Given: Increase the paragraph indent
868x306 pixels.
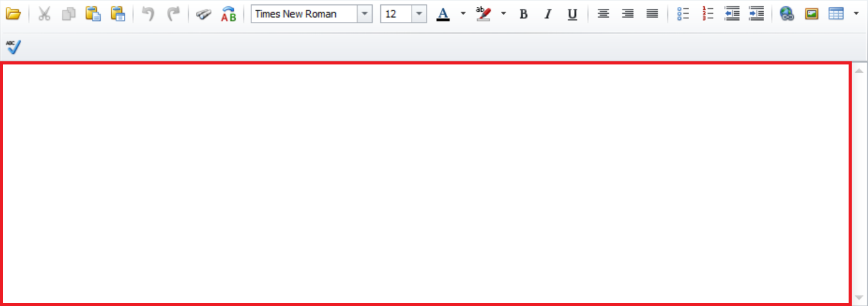Looking at the screenshot, I should click(757, 14).
